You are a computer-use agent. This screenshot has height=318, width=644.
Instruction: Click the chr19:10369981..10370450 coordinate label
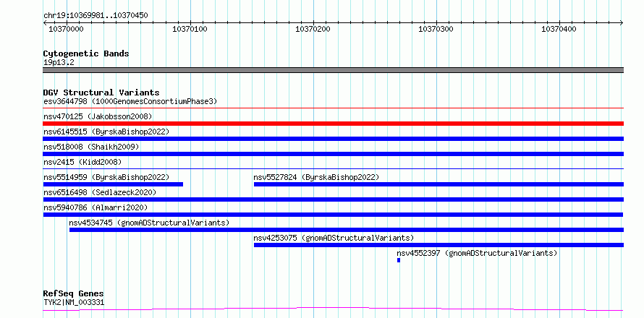(x=96, y=16)
